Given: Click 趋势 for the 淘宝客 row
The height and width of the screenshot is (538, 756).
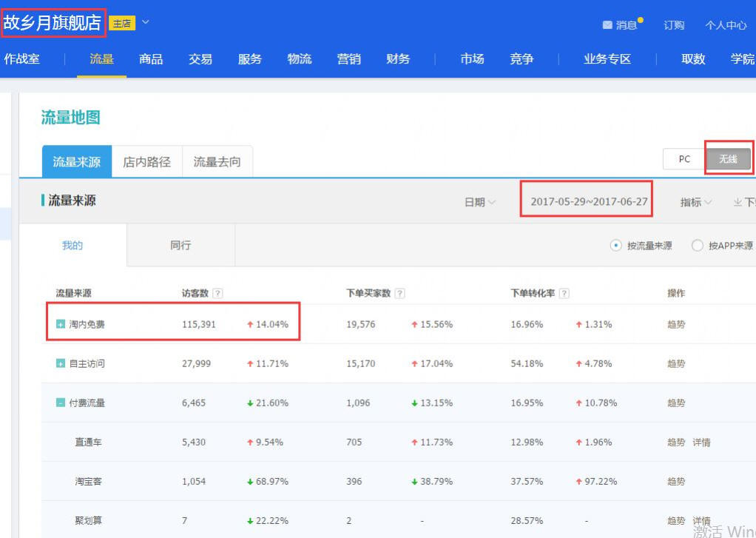Looking at the screenshot, I should (x=676, y=481).
